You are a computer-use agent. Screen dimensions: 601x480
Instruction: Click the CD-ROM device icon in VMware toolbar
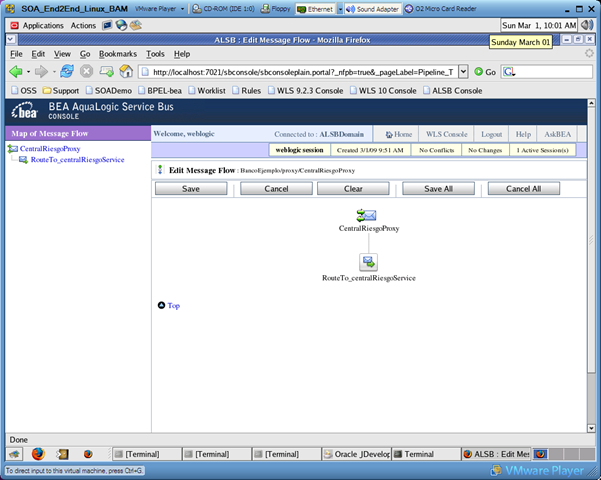coord(197,9)
